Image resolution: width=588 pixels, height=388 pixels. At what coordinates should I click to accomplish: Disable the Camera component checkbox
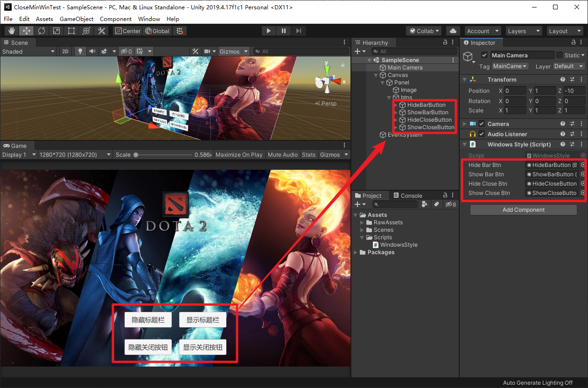tap(482, 124)
